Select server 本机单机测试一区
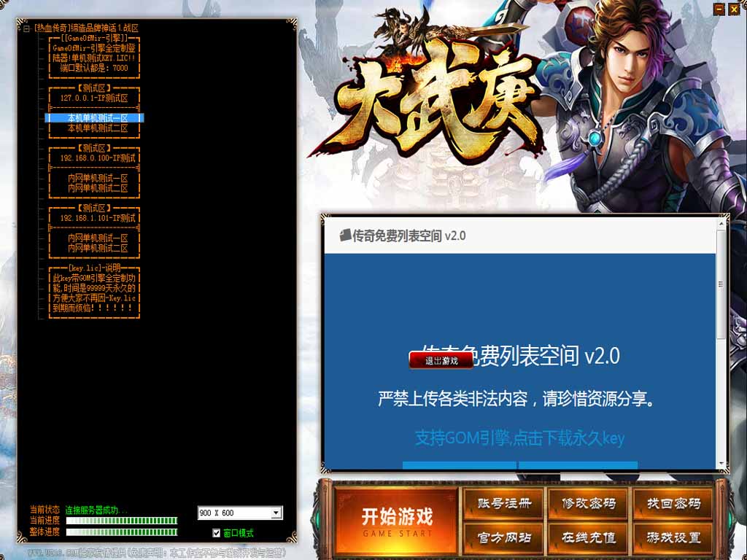The height and width of the screenshot is (560, 747). click(x=98, y=118)
